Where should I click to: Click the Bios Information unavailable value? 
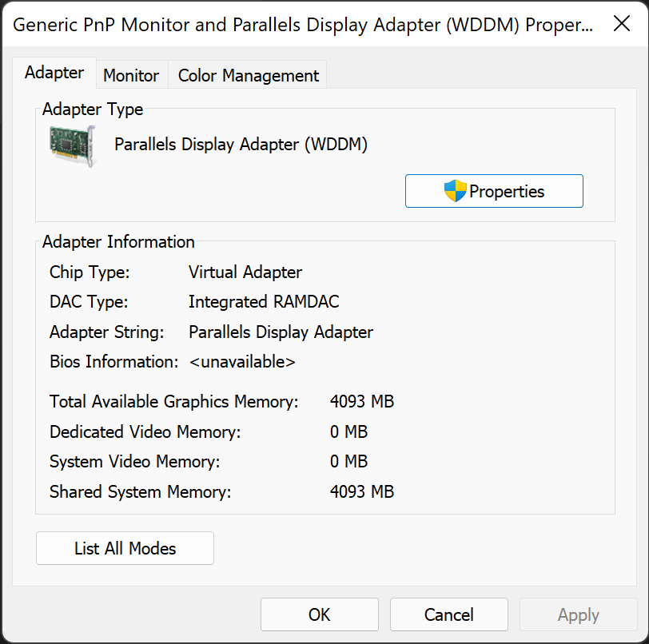click(x=242, y=362)
